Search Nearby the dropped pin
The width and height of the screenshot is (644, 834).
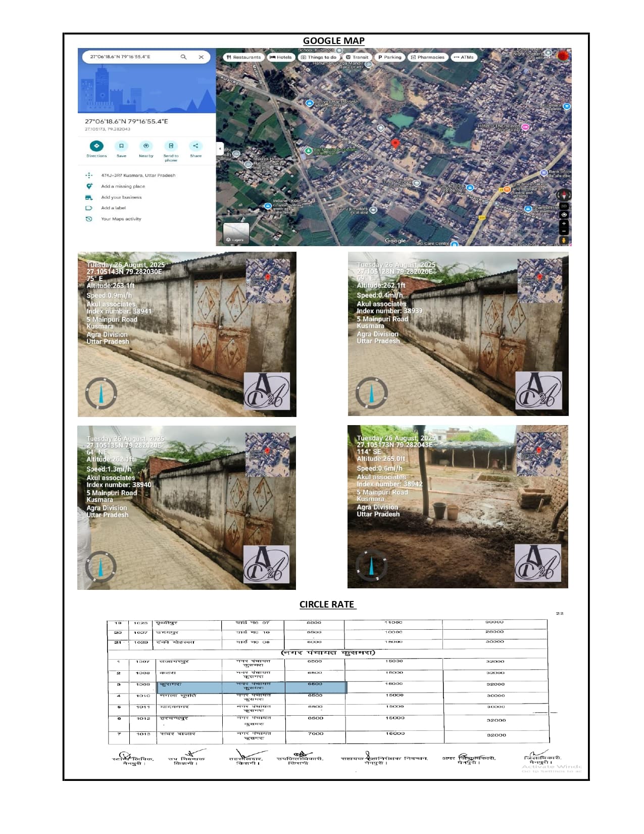coord(146,149)
